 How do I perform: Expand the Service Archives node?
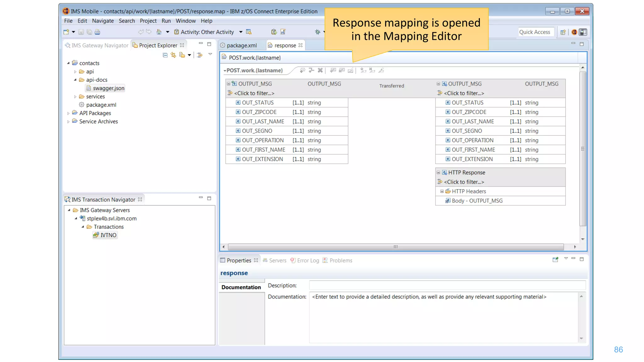coord(68,122)
